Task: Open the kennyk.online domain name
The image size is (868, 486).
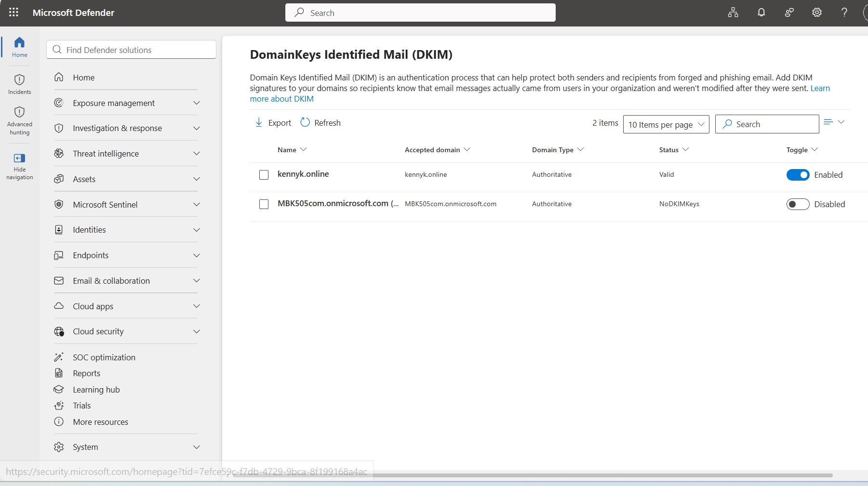Action: click(303, 174)
